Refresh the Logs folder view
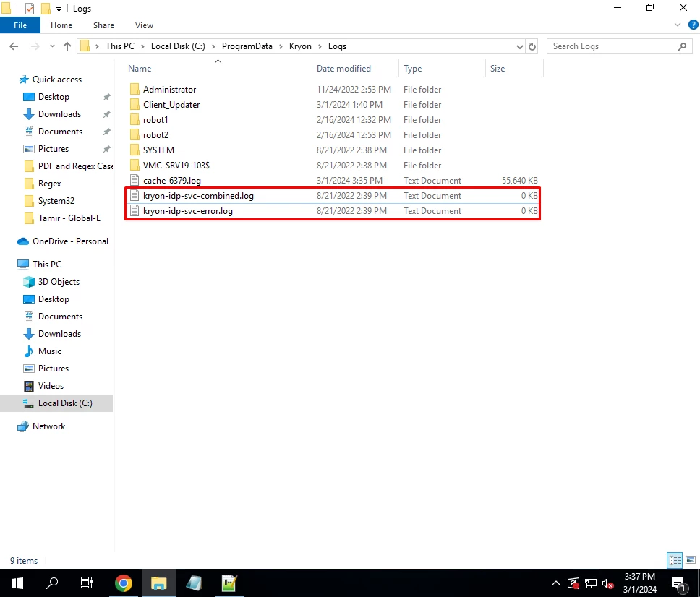This screenshot has width=700, height=597. [x=532, y=46]
